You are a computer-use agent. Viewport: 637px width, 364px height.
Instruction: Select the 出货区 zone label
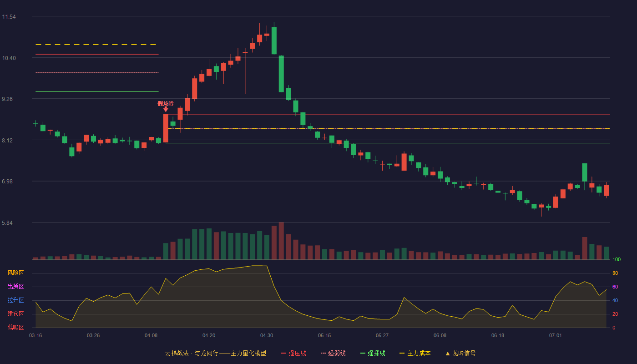click(x=16, y=287)
